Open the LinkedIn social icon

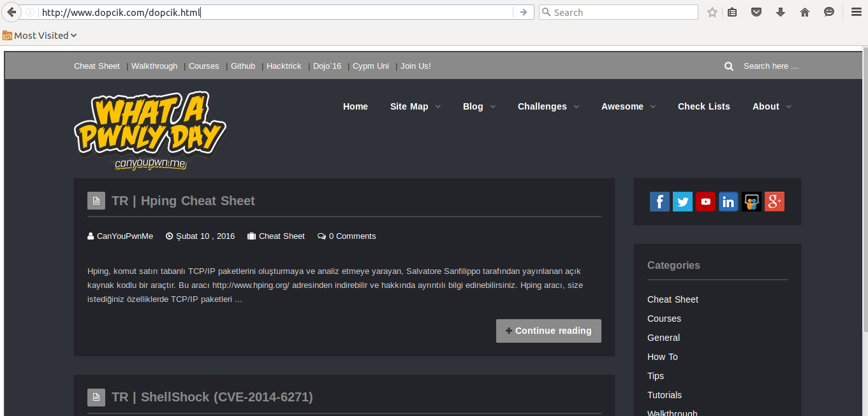point(728,202)
